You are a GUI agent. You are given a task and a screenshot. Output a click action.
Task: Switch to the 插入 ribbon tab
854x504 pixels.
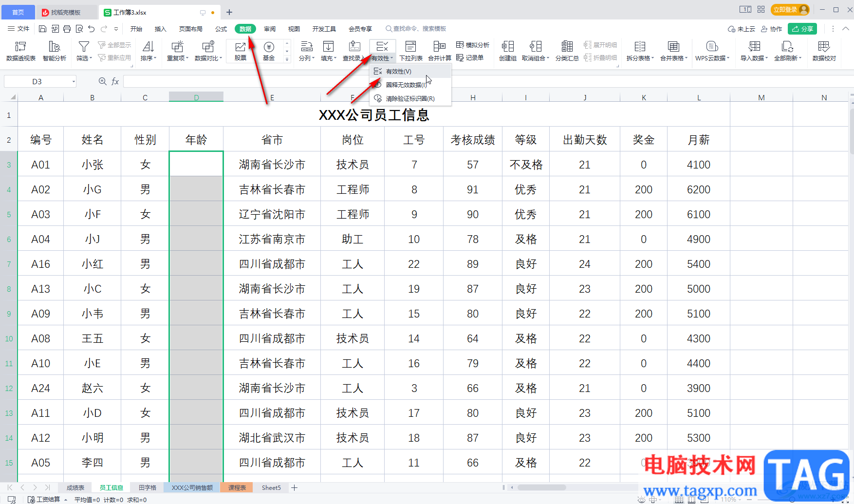pos(160,29)
